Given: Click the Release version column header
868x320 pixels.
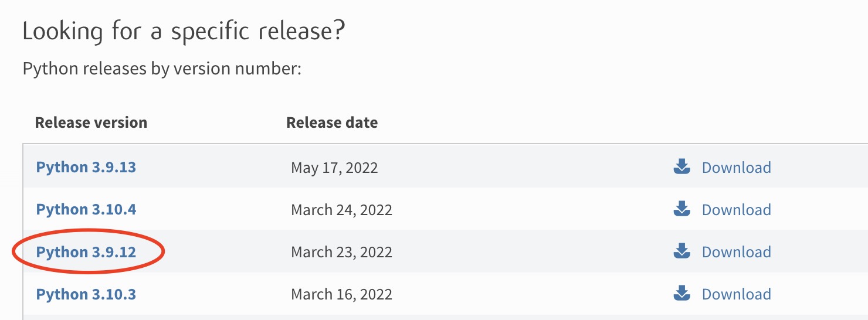Looking at the screenshot, I should (91, 122).
